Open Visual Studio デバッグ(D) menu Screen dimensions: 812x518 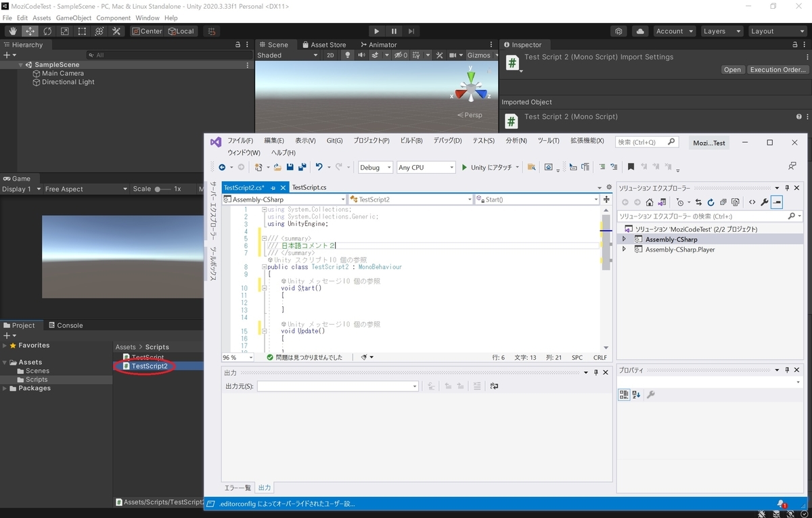pos(447,141)
